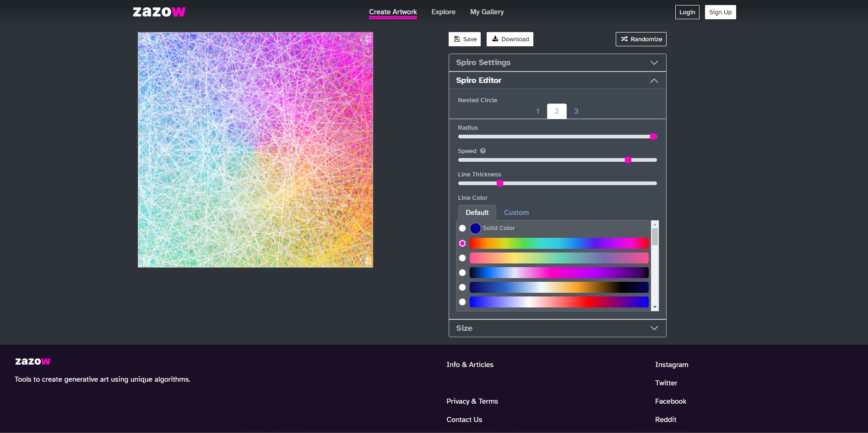The image size is (868, 433).
Task: Save the artwork
Action: pyautogui.click(x=465, y=39)
